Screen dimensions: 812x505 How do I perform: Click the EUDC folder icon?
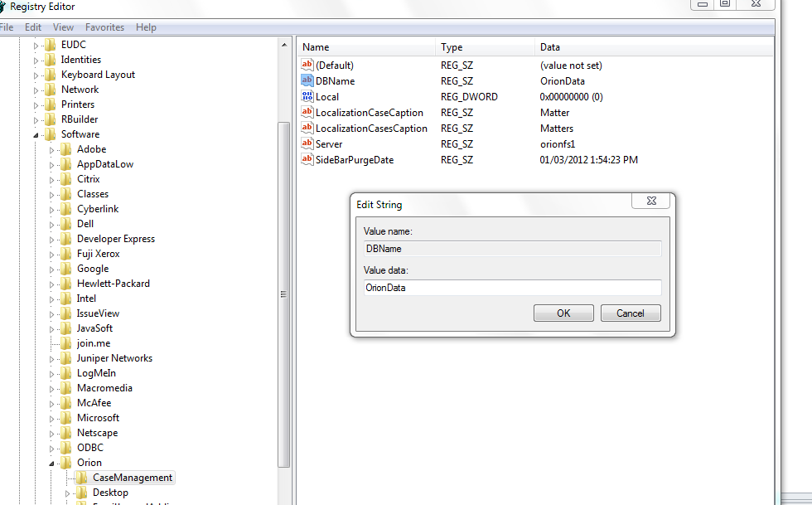51,45
